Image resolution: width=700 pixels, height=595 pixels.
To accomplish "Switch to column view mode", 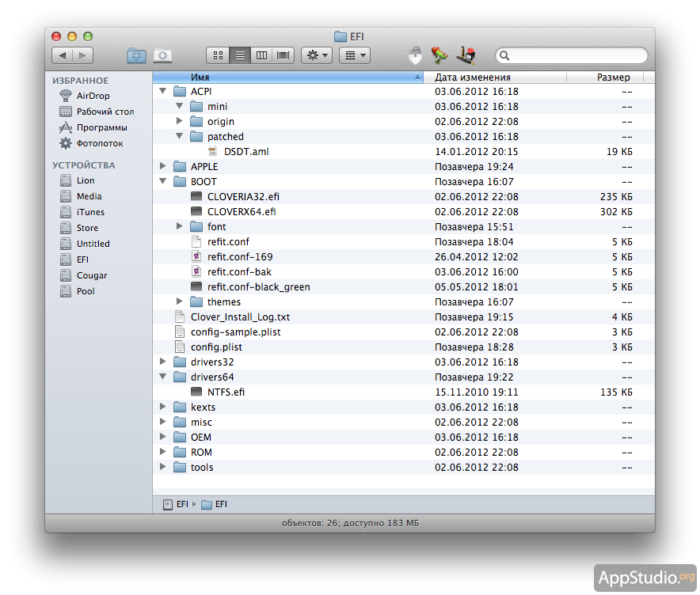I will [261, 55].
